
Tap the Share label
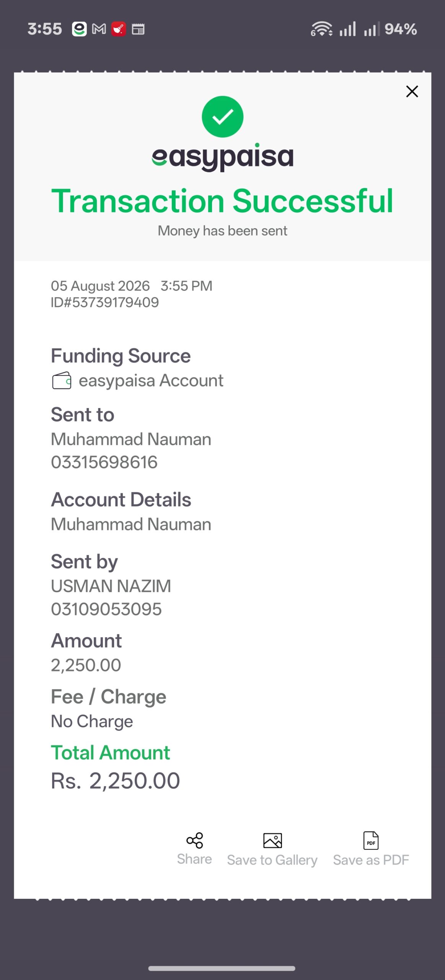[194, 859]
